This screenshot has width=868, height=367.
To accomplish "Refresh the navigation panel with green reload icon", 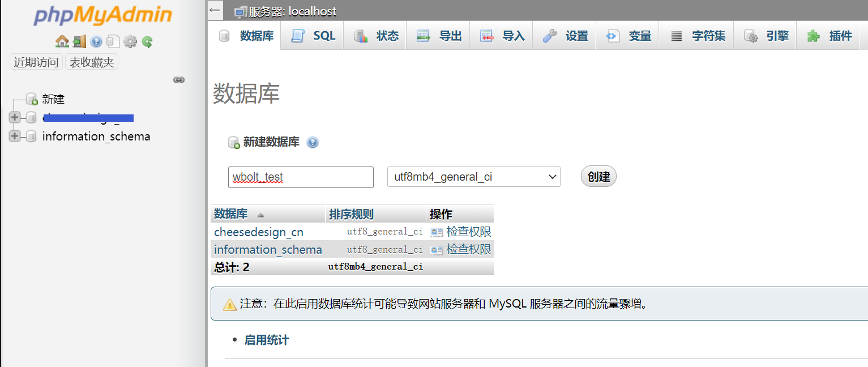I will click(x=147, y=41).
